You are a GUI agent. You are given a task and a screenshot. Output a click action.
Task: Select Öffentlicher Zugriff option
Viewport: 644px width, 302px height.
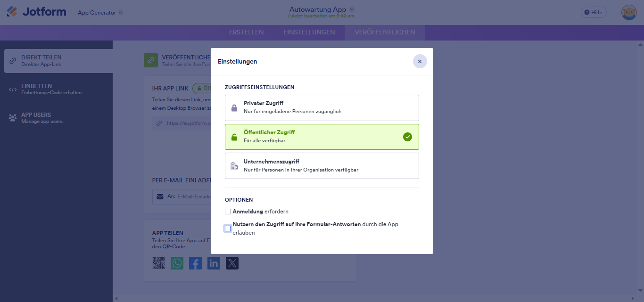[322, 137]
